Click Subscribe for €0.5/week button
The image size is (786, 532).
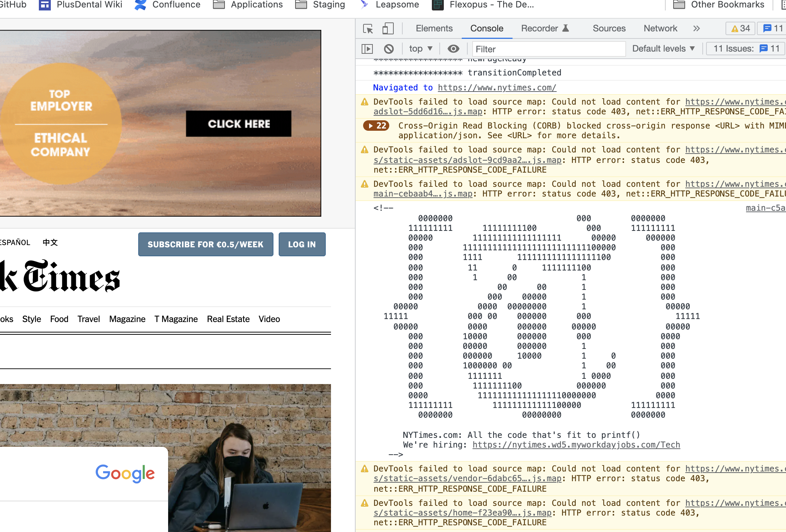(x=205, y=244)
